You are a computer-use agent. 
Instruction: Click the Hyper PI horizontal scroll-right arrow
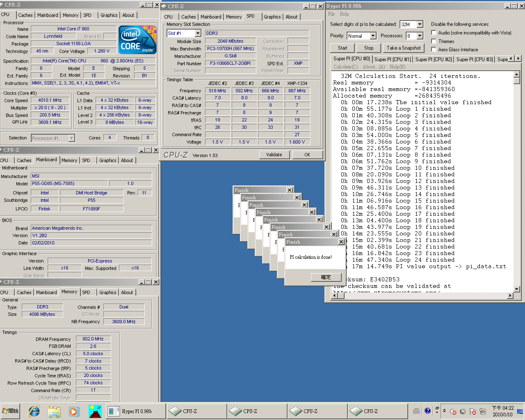510,295
